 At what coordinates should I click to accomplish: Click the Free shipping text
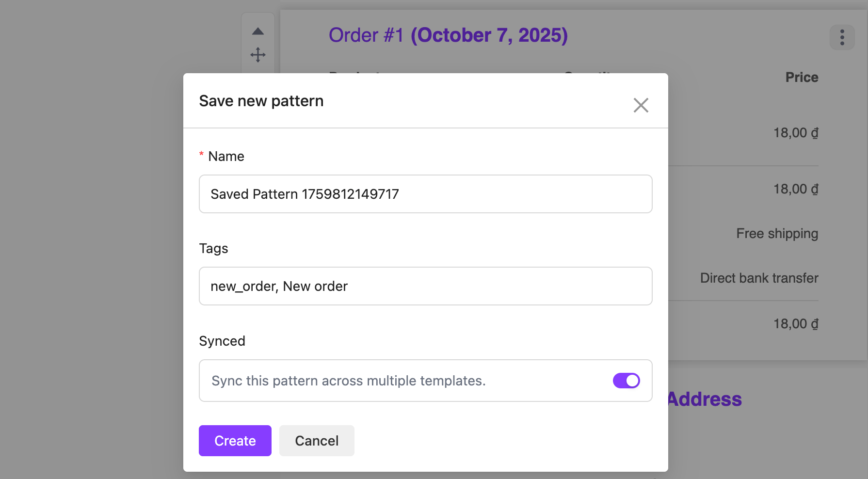pyautogui.click(x=777, y=234)
